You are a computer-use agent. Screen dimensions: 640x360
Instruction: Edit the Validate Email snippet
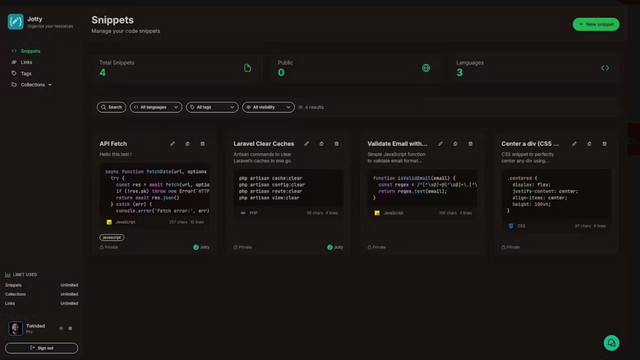[440, 144]
